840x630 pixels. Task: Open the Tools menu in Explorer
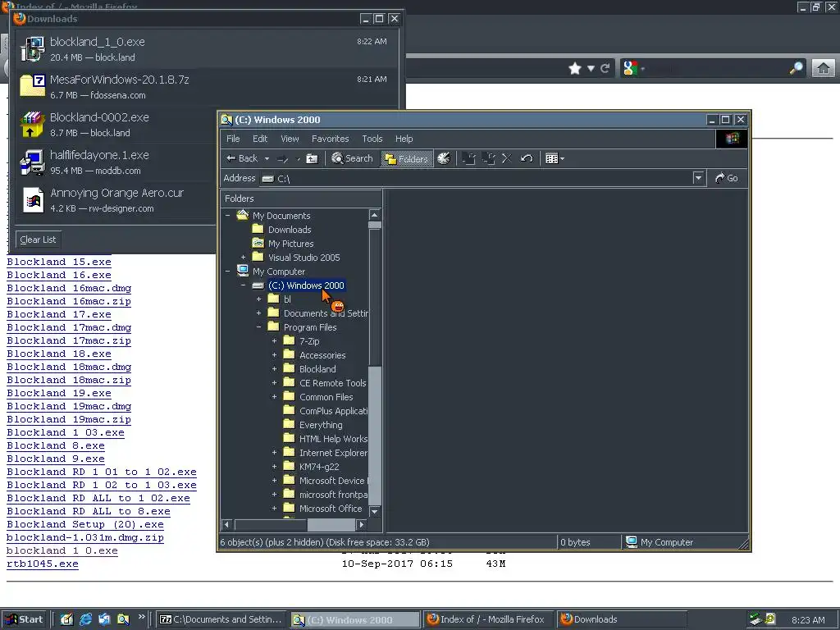[x=372, y=139]
